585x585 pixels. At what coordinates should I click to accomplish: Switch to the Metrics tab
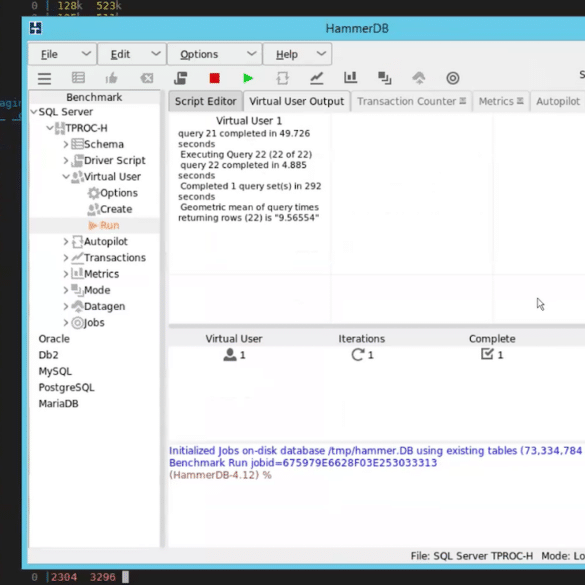coord(501,101)
